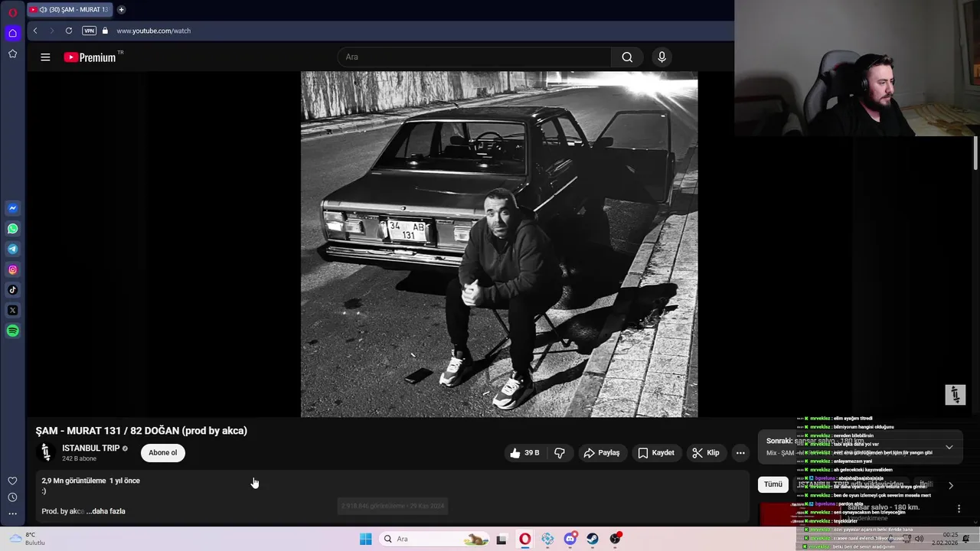The height and width of the screenshot is (551, 980).
Task: Switch to Opera in taskbar
Action: click(x=524, y=540)
